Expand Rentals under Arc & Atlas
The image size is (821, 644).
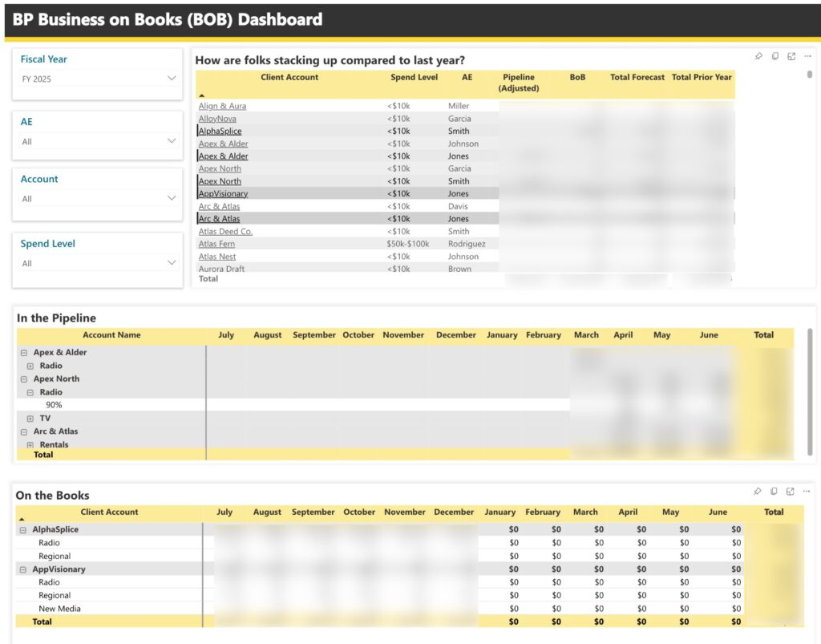(x=30, y=445)
